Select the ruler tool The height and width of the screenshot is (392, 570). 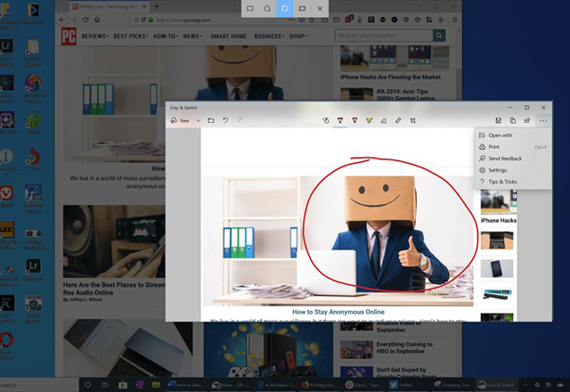pyautogui.click(x=398, y=120)
